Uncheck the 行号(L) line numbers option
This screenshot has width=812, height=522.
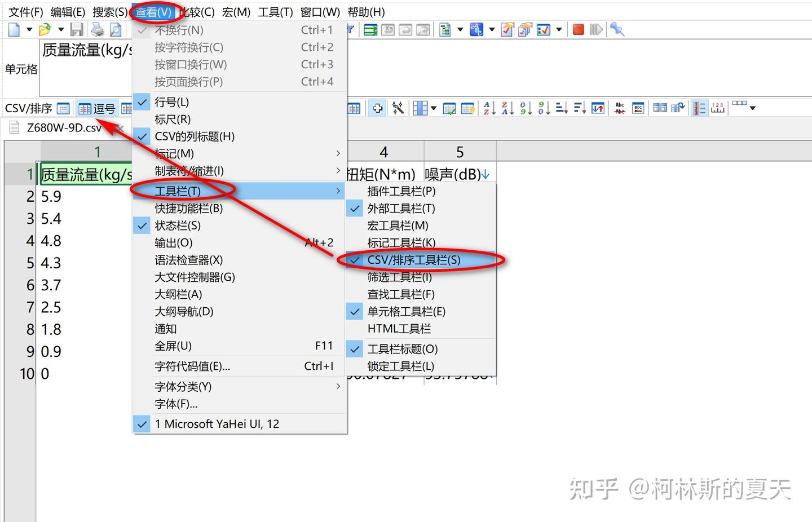(x=172, y=102)
